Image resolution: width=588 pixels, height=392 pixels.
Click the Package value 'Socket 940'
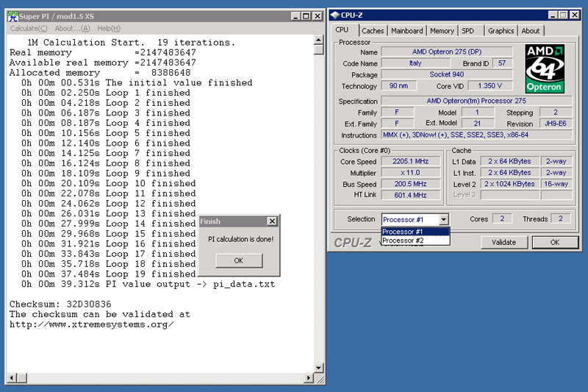pos(447,74)
